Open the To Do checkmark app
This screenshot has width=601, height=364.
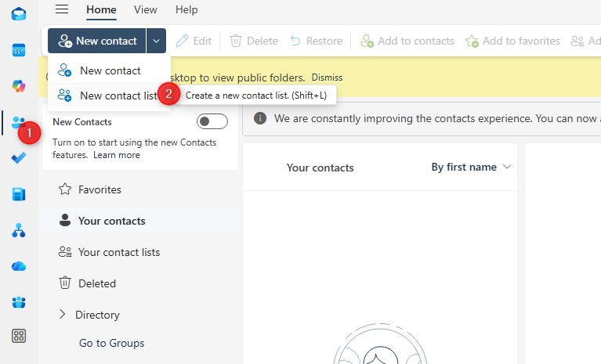19,158
